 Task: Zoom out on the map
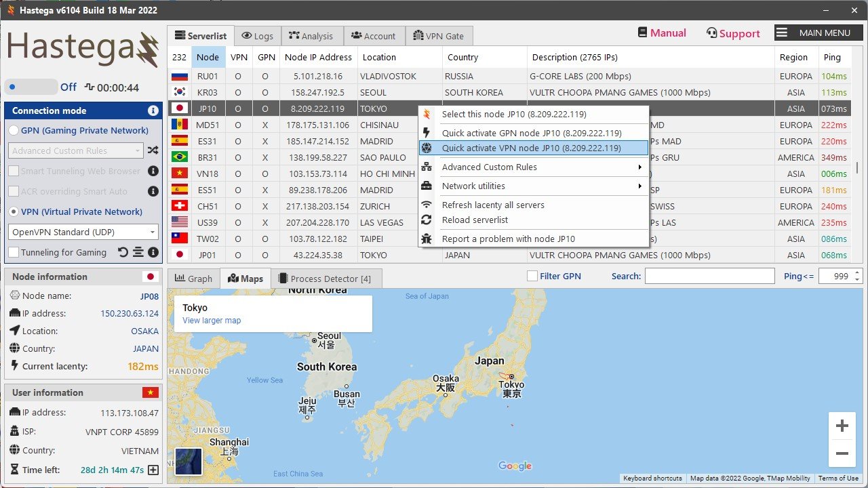tap(842, 453)
